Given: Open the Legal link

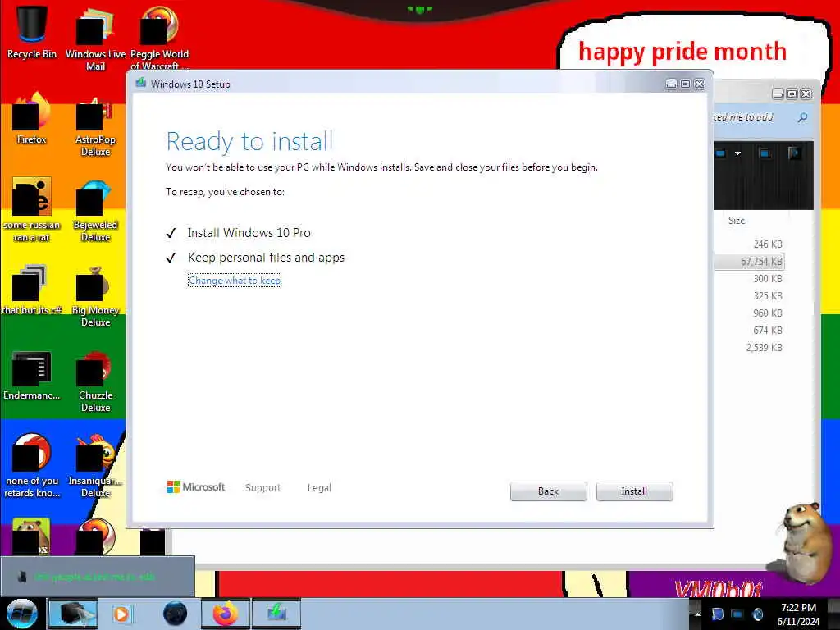Looking at the screenshot, I should pos(319,487).
